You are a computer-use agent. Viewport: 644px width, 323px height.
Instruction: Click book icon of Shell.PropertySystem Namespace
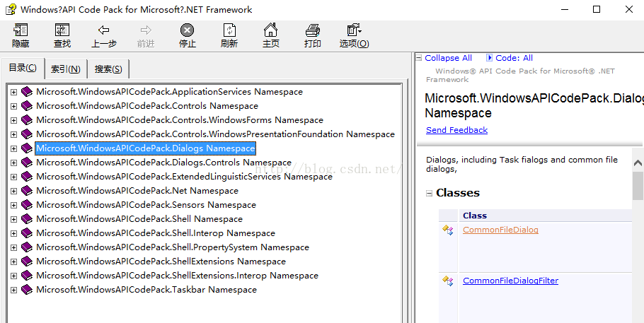tap(27, 247)
